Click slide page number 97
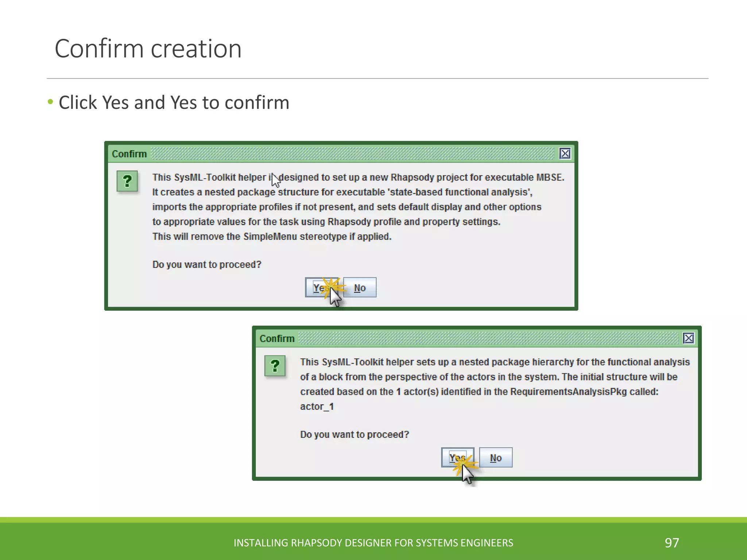The width and height of the screenshot is (747, 560). tap(672, 543)
